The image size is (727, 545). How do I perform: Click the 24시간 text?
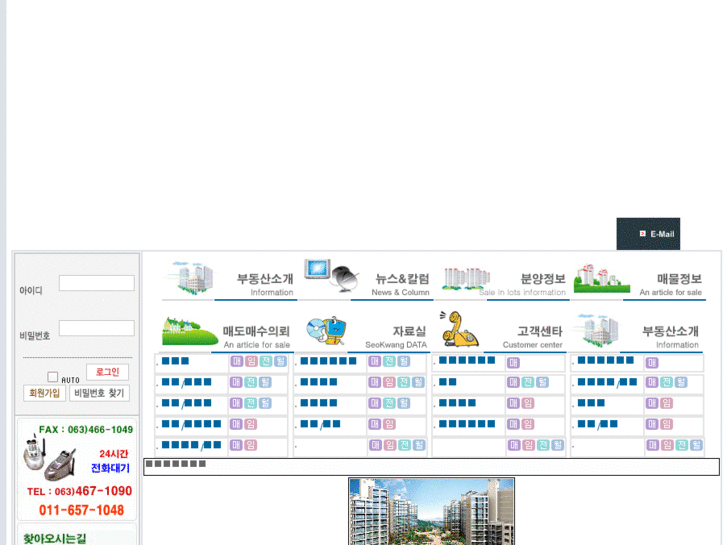[x=114, y=454]
